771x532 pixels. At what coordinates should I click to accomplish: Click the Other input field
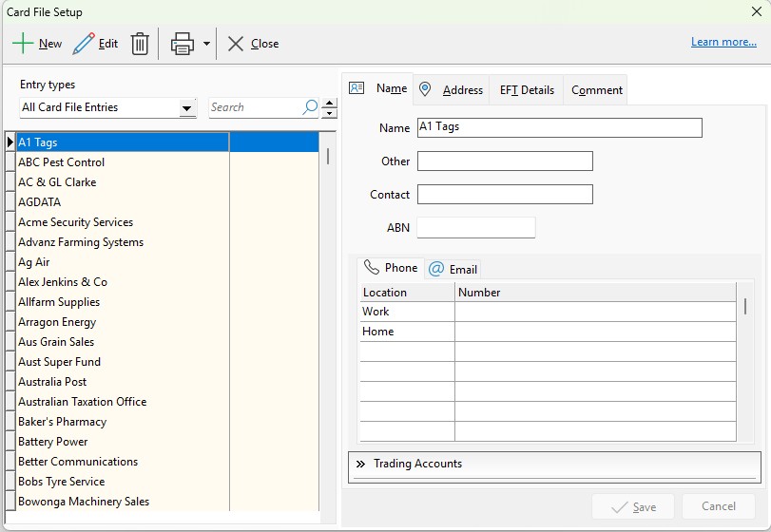505,161
